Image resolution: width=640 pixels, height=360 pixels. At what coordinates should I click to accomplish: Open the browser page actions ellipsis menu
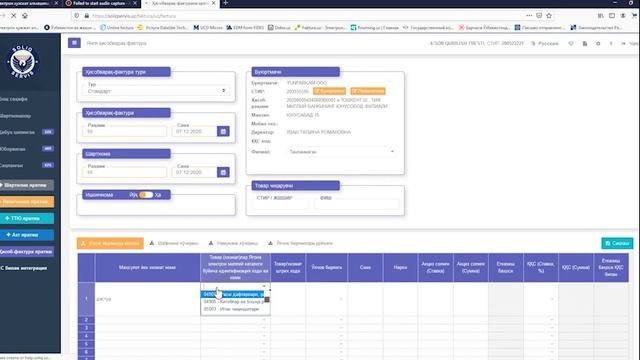529,16
